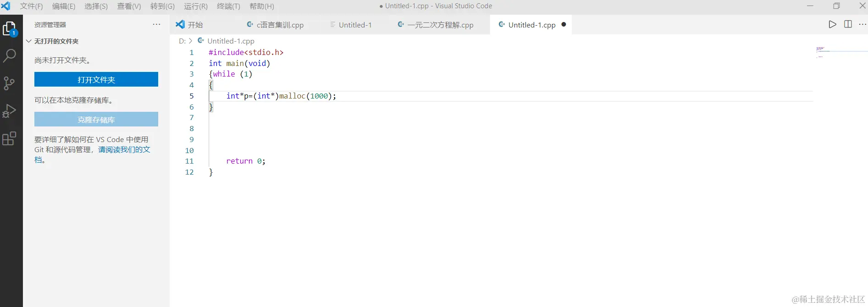868x307 pixels.
Task: Click the VS Code logo in the title bar
Action: [6, 6]
